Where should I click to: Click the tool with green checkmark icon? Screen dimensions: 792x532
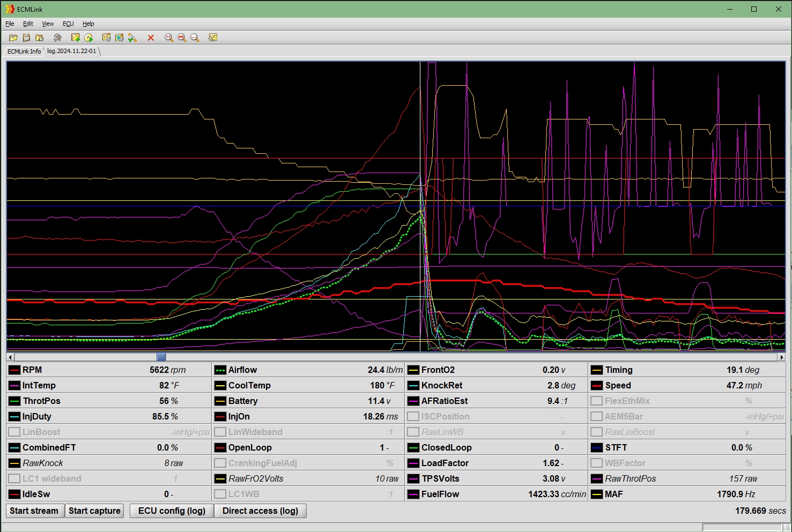point(132,38)
